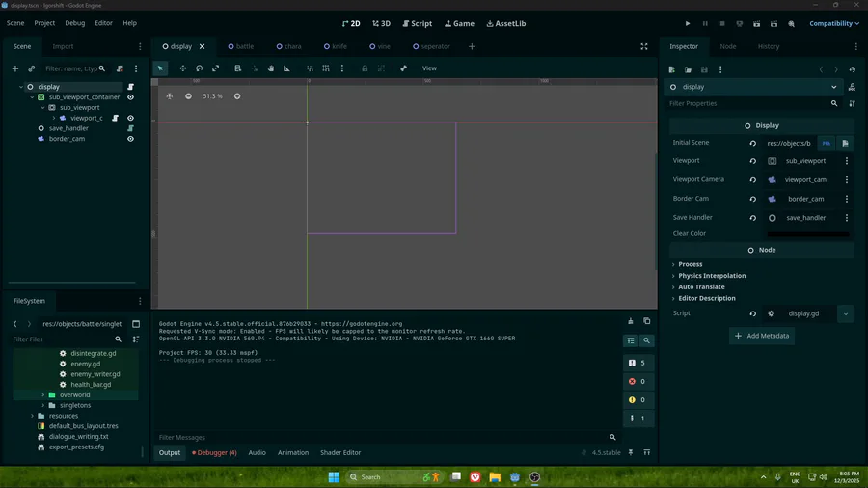Expand the singletons folder
The image size is (868, 488).
click(x=43, y=406)
